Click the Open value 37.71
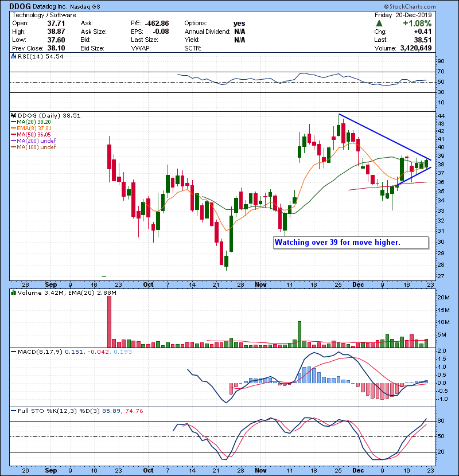This screenshot has height=476, width=459. coord(56,24)
